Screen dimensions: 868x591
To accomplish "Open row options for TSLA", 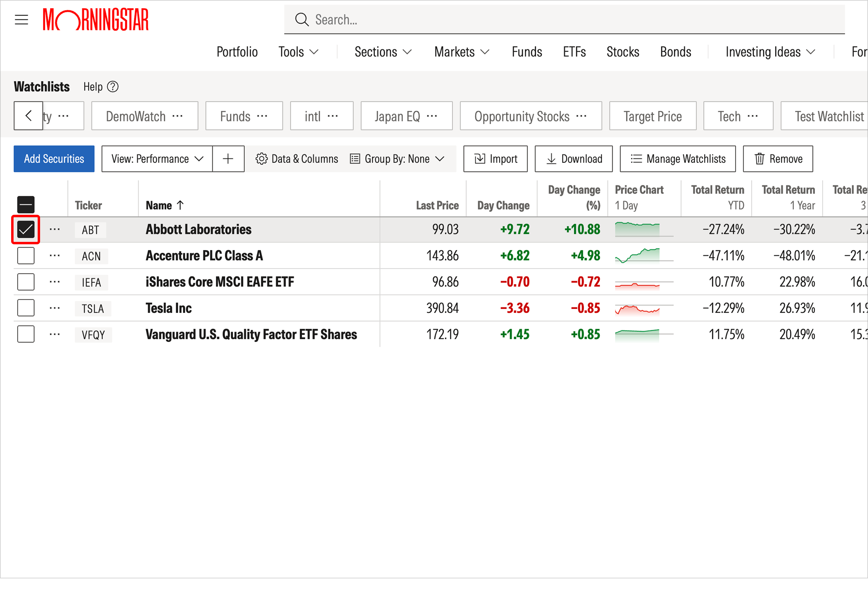I will coord(55,308).
